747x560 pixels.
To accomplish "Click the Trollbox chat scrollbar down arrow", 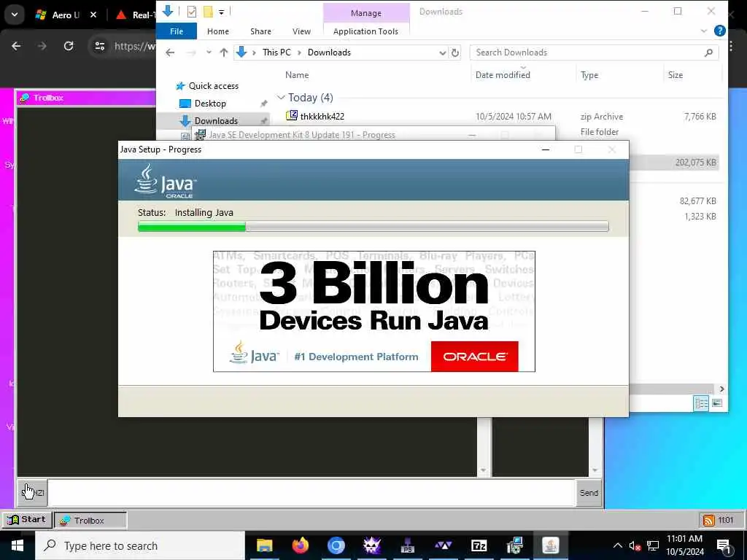I will point(484,470).
